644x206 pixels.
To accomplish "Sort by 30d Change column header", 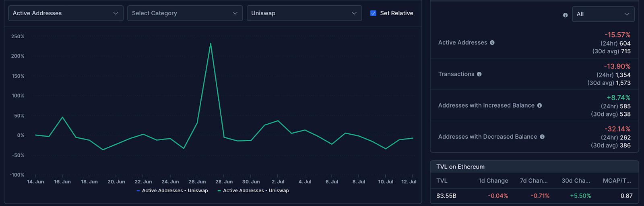I will [576, 181].
